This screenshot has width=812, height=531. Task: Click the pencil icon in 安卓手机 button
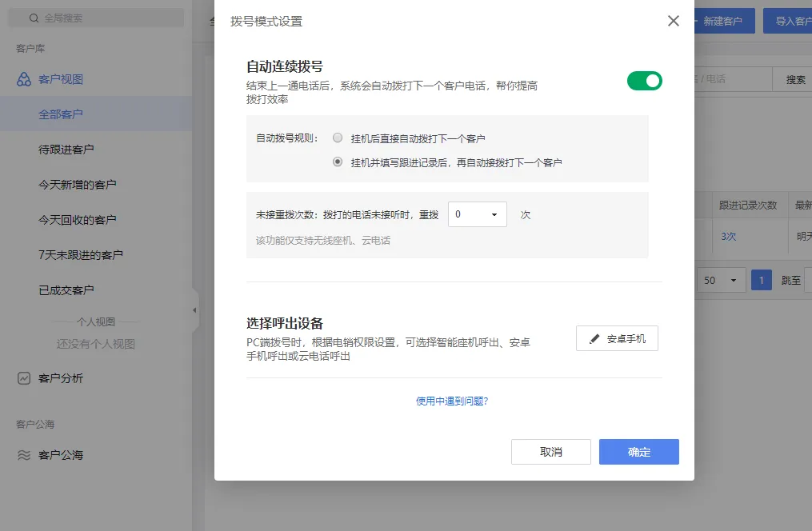(594, 339)
